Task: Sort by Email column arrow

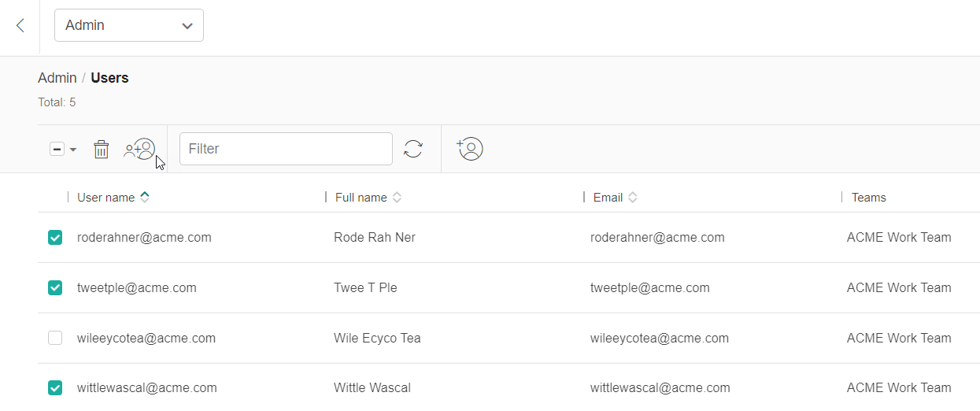Action: 633,198
